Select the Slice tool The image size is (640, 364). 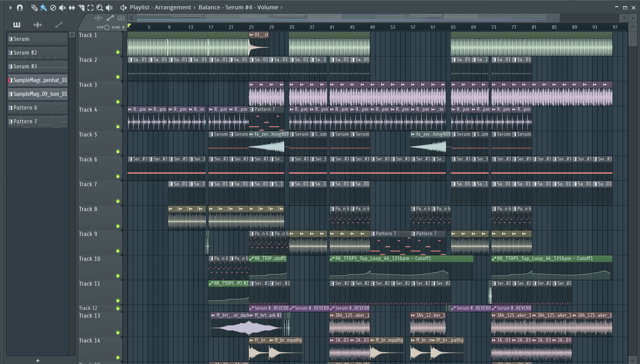81,8
